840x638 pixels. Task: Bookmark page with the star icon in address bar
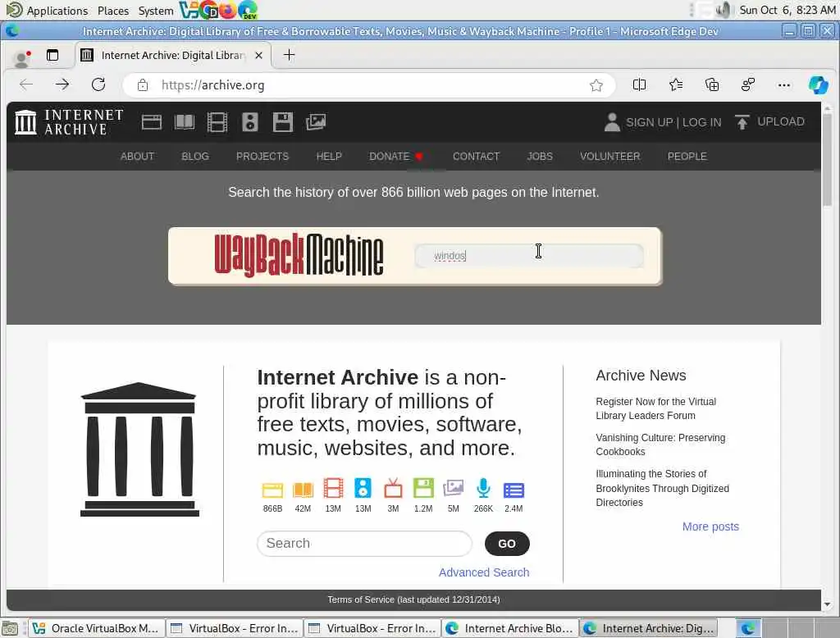tap(596, 85)
